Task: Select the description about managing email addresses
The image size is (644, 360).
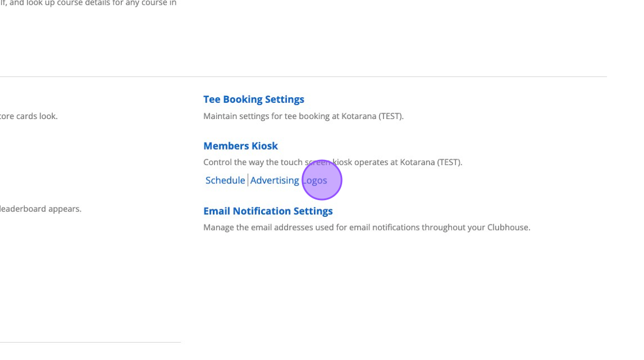Action: tap(367, 227)
